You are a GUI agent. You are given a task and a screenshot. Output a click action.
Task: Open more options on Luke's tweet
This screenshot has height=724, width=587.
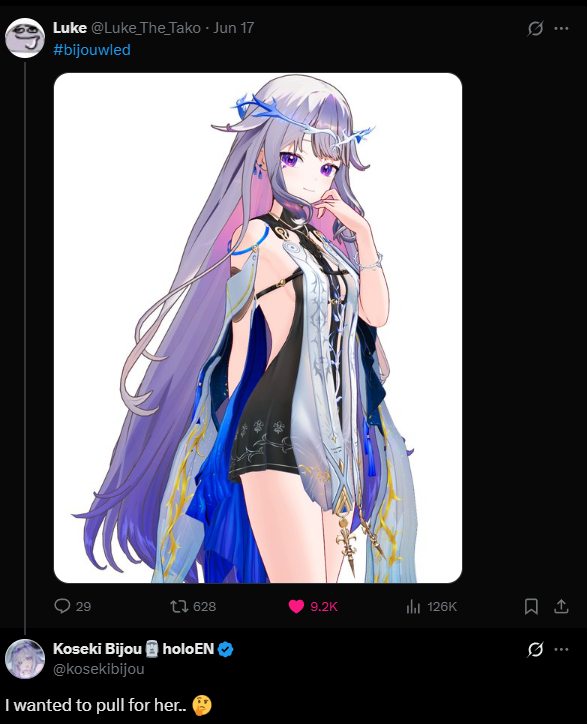[561, 29]
